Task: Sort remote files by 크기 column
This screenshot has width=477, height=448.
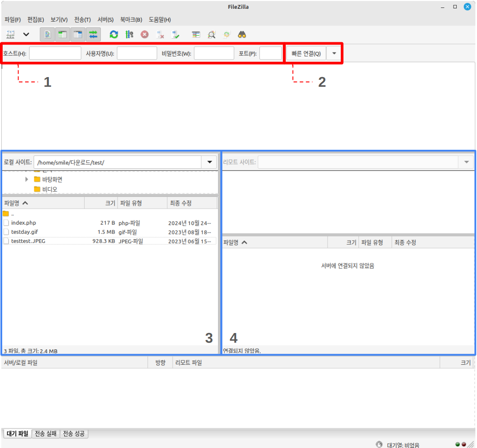Action: (x=343, y=242)
